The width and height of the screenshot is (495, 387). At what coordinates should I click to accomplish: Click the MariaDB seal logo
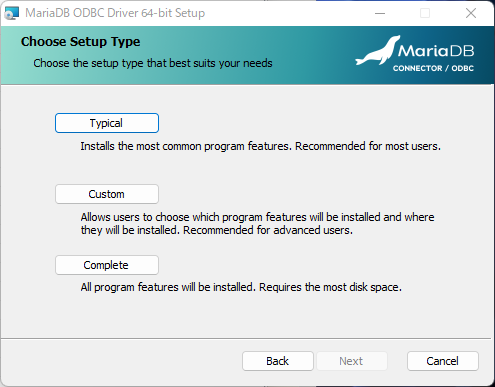378,50
